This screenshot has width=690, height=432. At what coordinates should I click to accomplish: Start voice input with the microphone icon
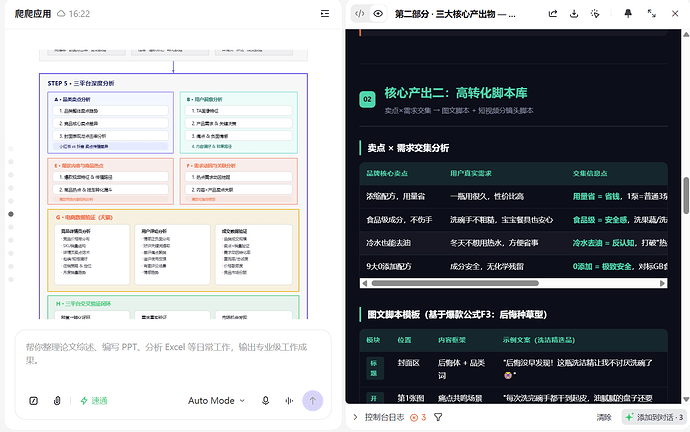[x=265, y=401]
